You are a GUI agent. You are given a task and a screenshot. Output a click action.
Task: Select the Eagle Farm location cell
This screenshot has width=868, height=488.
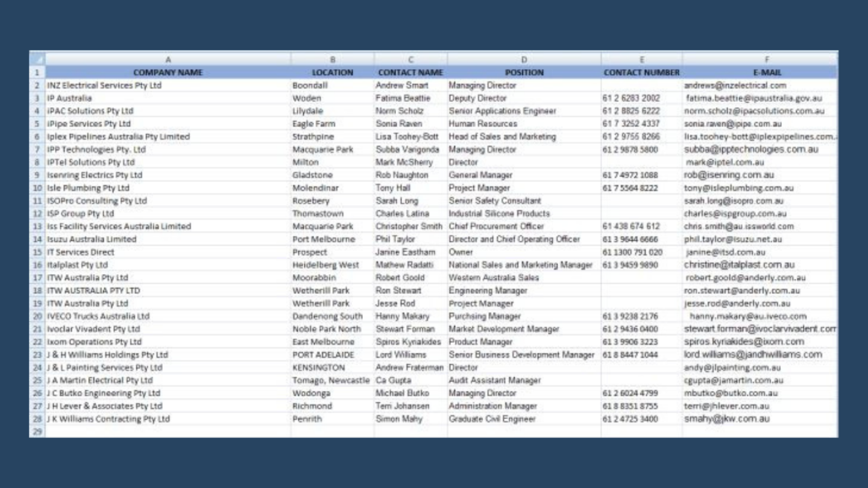pos(332,124)
